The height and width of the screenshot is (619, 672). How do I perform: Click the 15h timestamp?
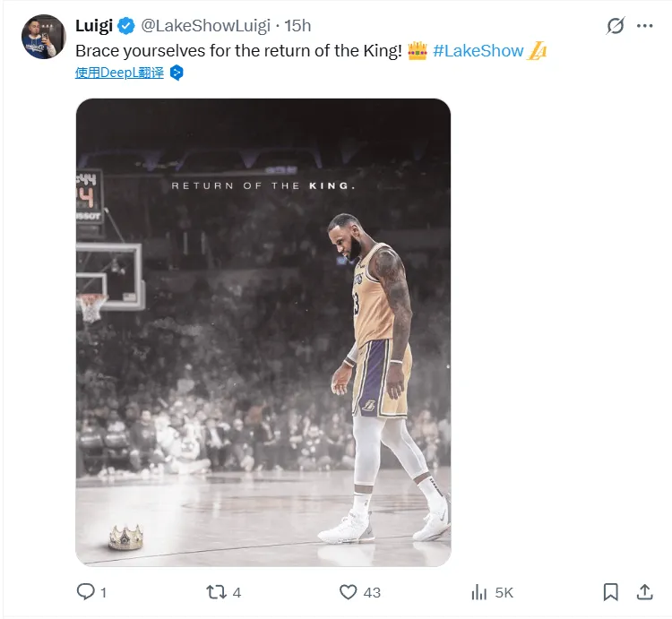point(297,26)
